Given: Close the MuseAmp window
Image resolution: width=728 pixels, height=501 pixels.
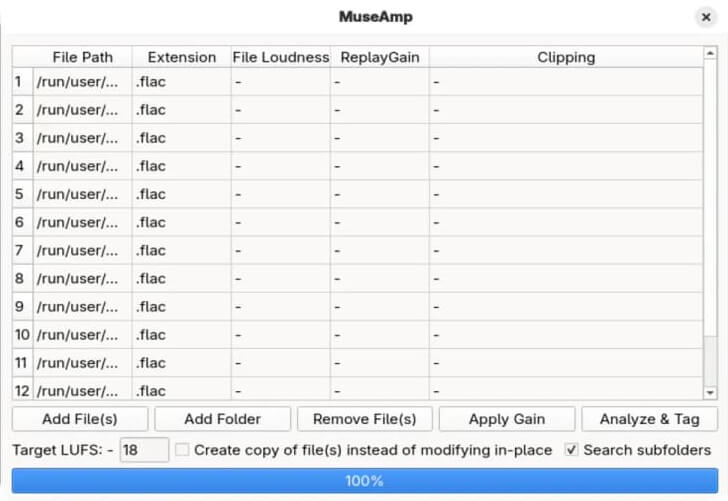Looking at the screenshot, I should tap(706, 17).
